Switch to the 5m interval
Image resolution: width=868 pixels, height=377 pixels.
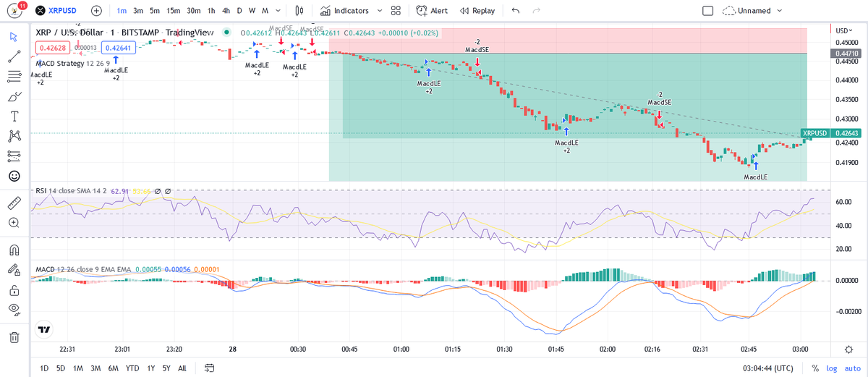[155, 11]
